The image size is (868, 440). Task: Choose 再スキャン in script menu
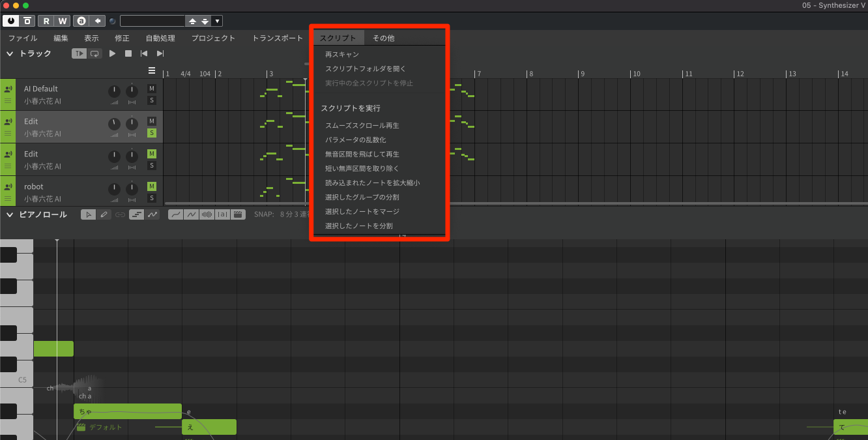click(x=342, y=54)
